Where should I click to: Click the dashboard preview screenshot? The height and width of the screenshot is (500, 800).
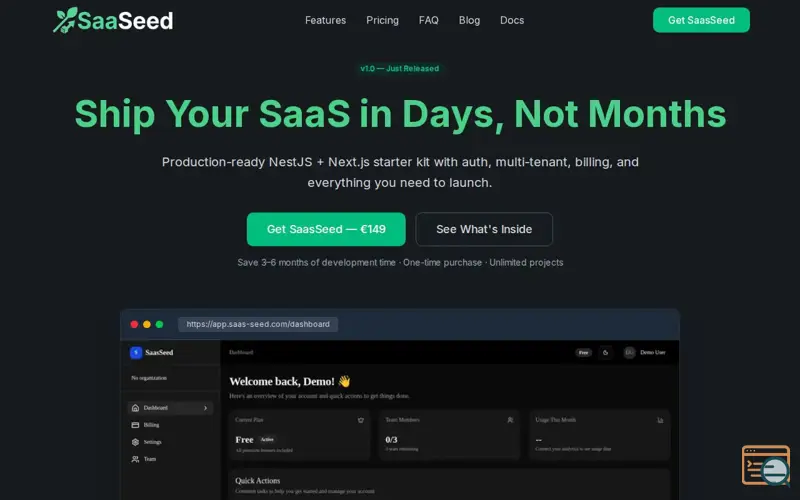pos(400,404)
